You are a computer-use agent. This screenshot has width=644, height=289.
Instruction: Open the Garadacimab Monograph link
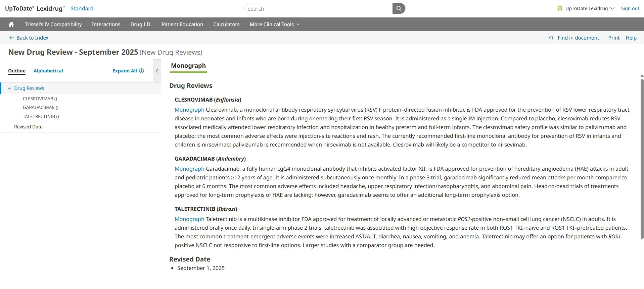[x=189, y=169]
